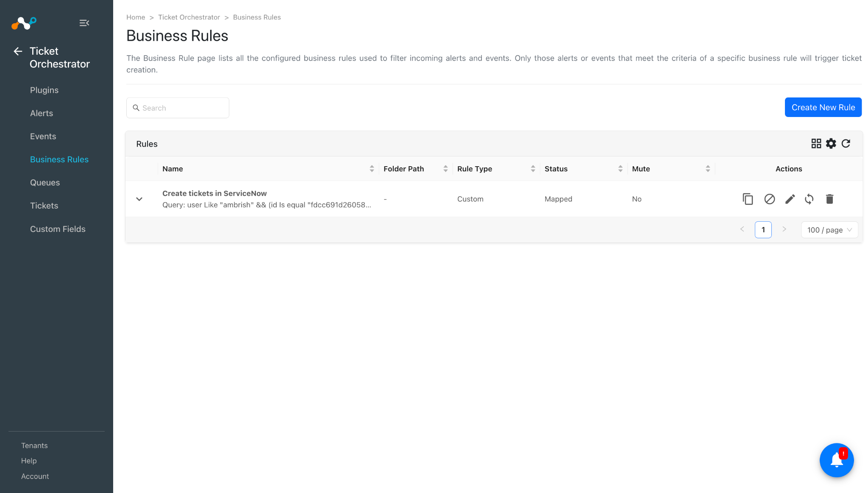Expand the Create tickets in ServiceNow row

(139, 199)
